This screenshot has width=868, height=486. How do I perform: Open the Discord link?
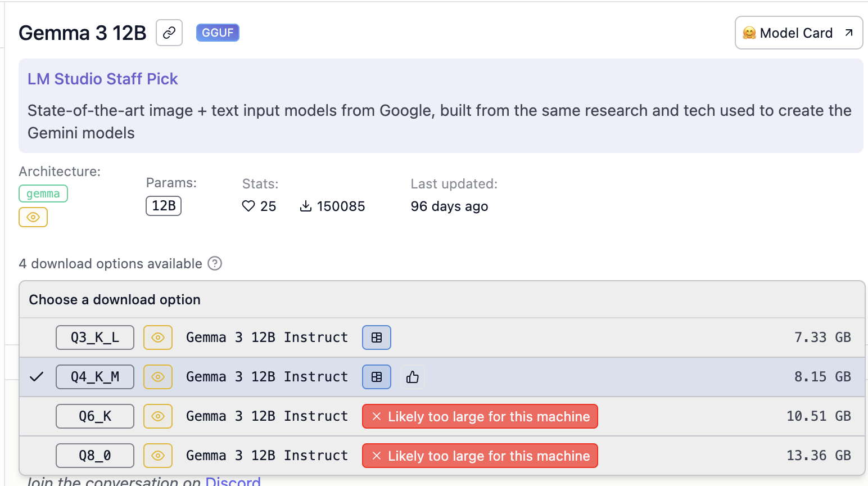(233, 481)
